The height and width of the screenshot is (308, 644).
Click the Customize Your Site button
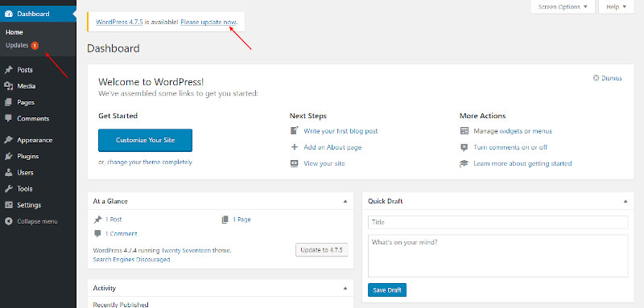click(145, 140)
